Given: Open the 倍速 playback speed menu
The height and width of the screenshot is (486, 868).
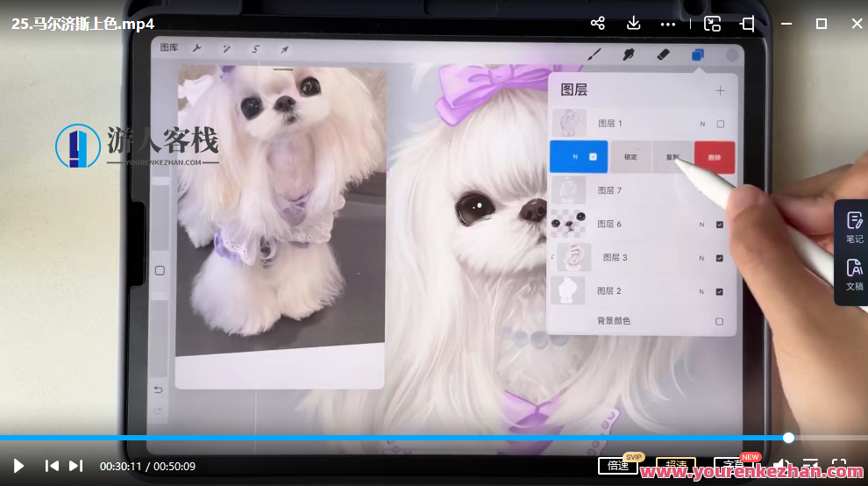Looking at the screenshot, I should pos(618,466).
